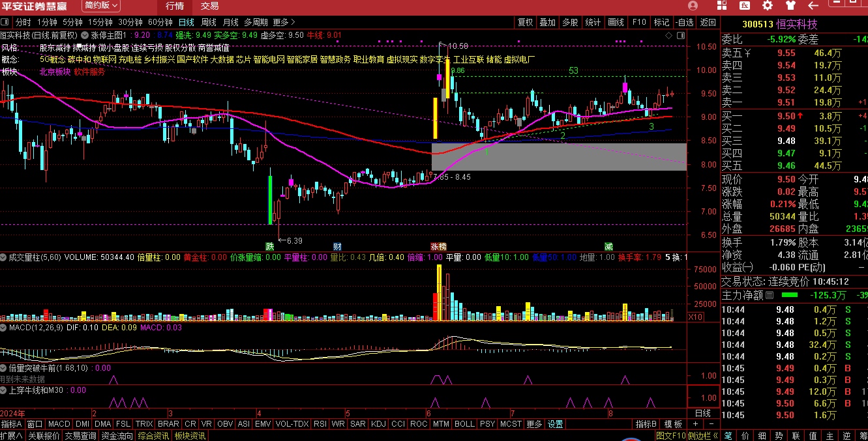Switch to the 资金流向 bottom tab
The width and height of the screenshot is (868, 441).
pos(117,436)
